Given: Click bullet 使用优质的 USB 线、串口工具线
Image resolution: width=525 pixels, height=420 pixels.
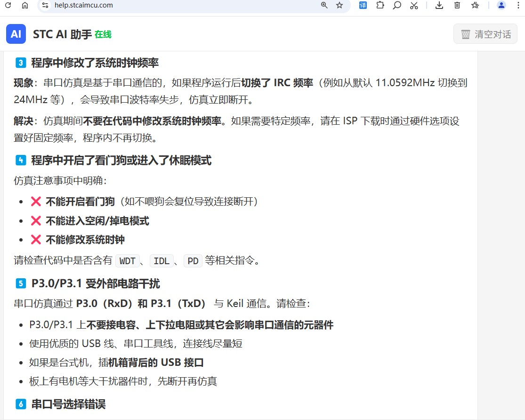Looking at the screenshot, I should [x=136, y=343].
